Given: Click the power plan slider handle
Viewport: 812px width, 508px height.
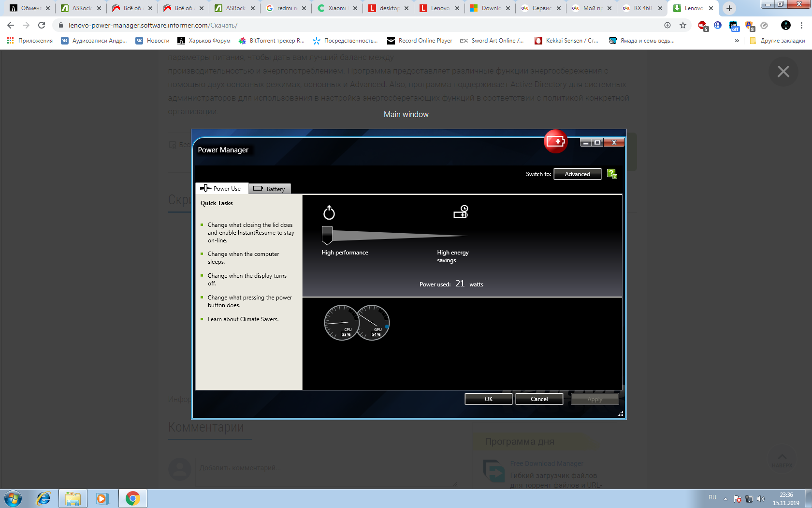Looking at the screenshot, I should point(327,235).
